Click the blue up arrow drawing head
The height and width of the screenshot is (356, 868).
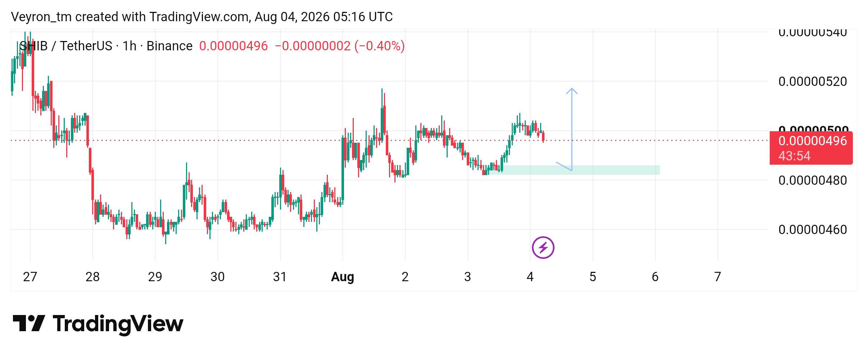[571, 91]
